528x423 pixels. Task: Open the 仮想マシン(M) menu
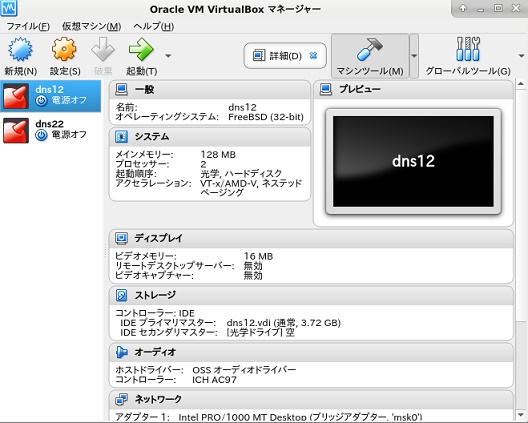tap(92, 26)
